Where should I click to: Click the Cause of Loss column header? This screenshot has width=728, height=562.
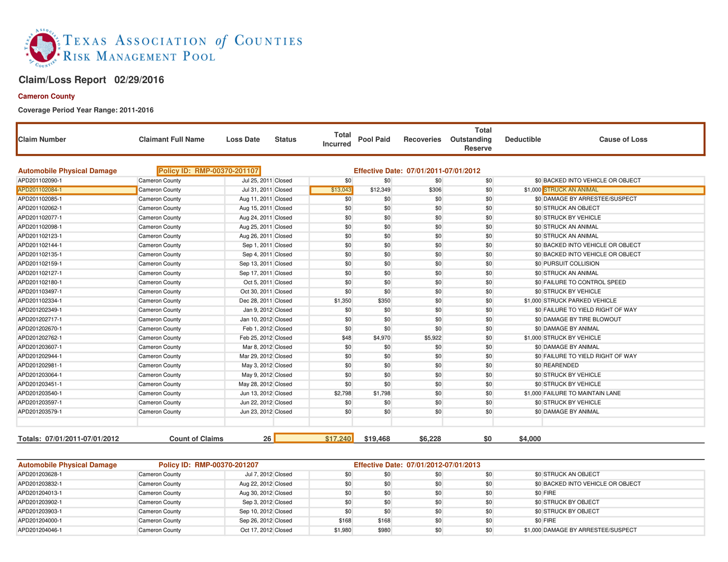(623, 139)
